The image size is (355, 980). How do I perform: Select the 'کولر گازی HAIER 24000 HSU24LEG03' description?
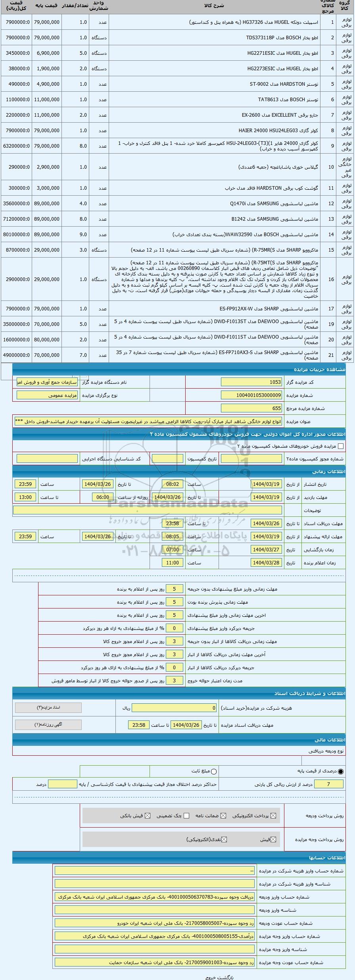point(278,131)
